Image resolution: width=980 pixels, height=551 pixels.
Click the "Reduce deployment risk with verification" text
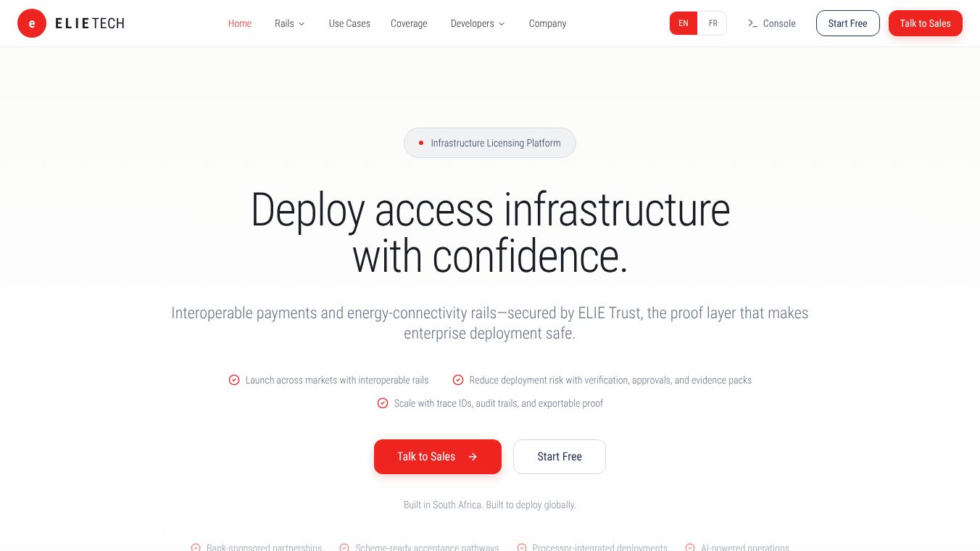point(610,380)
